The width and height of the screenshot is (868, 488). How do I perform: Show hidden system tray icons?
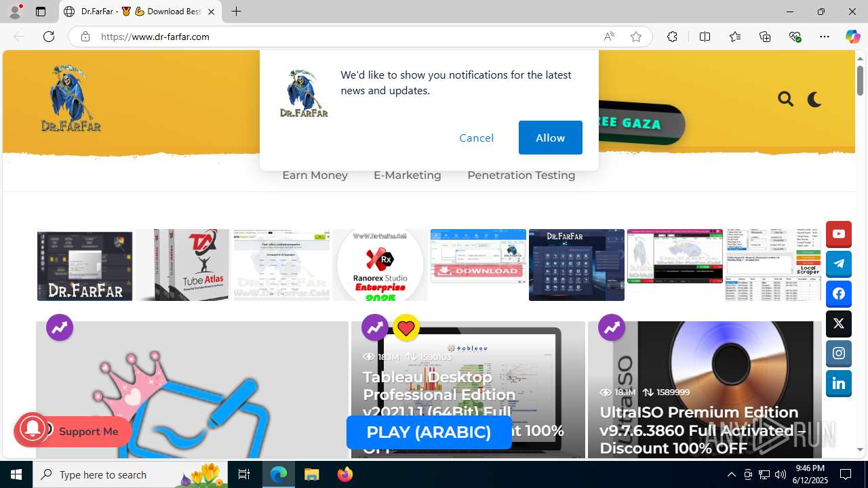tap(731, 474)
